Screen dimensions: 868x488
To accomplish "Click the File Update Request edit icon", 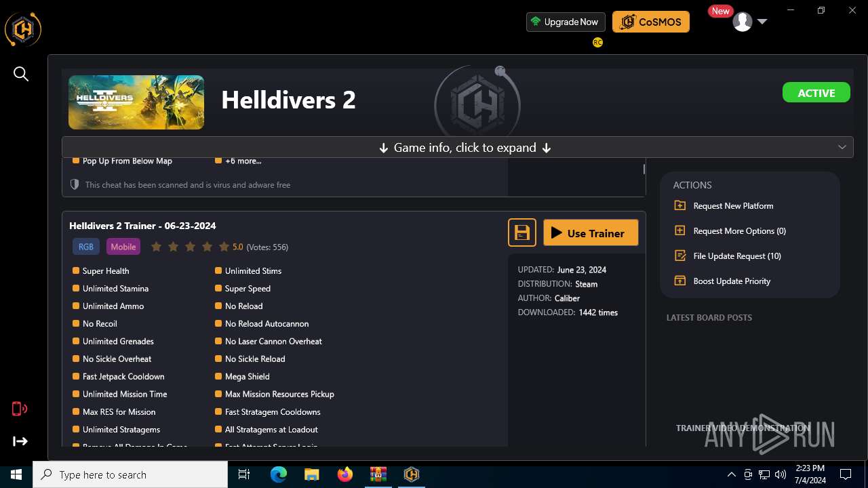I will pyautogui.click(x=680, y=256).
